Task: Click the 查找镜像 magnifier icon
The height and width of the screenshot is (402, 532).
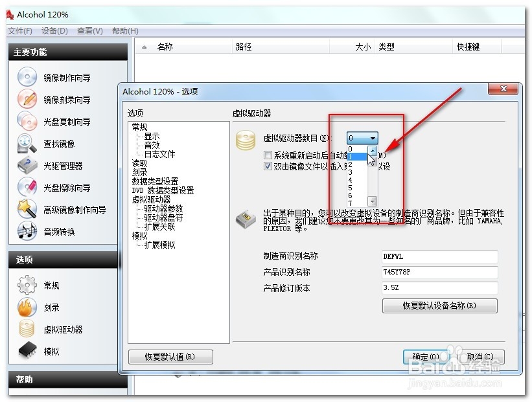Action: [x=27, y=143]
